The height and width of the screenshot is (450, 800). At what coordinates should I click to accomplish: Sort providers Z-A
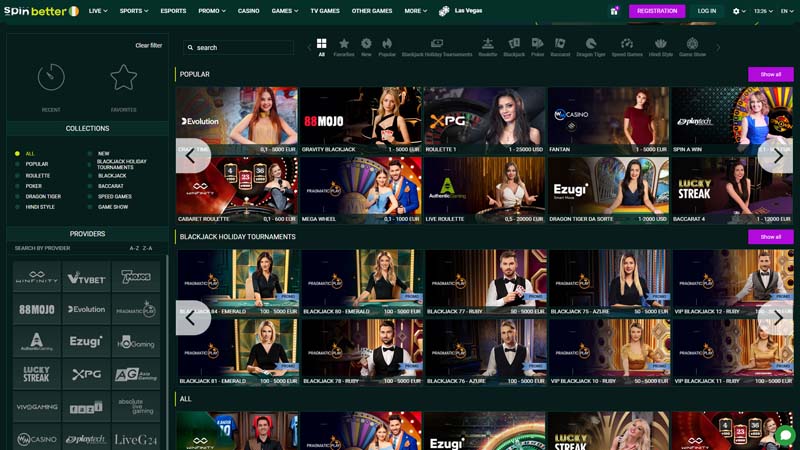pos(147,248)
